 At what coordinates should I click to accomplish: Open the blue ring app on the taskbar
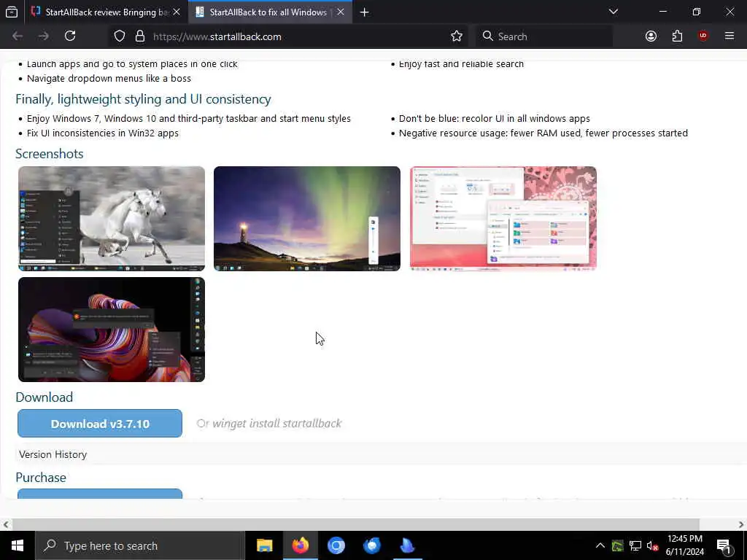coord(336,545)
